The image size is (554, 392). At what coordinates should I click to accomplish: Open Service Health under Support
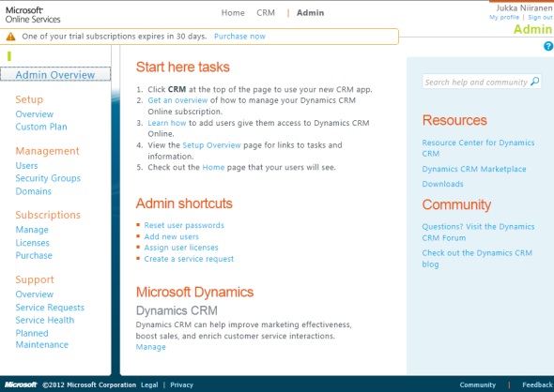(45, 320)
